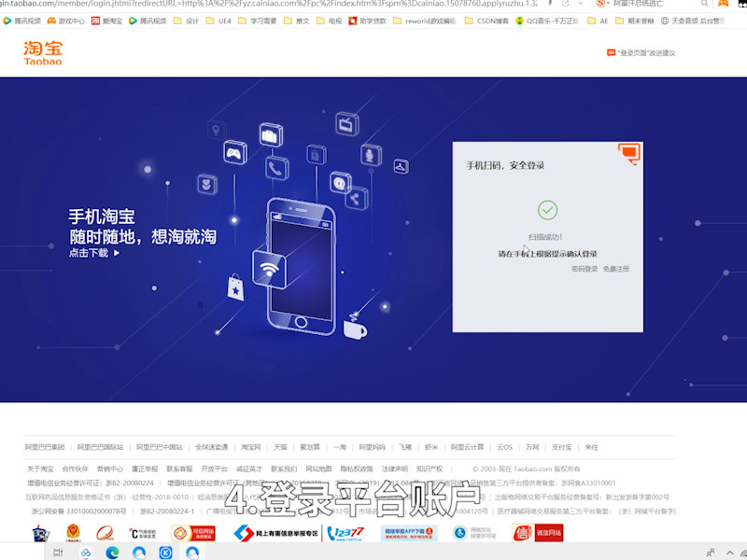Click the 可信网站 certification badge
The image size is (747, 560).
193,533
